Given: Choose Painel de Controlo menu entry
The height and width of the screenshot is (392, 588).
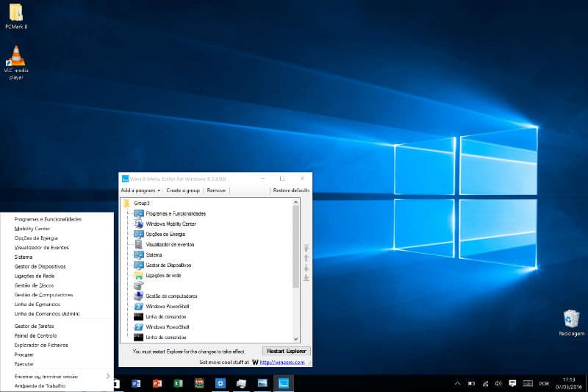Looking at the screenshot, I should point(35,335).
